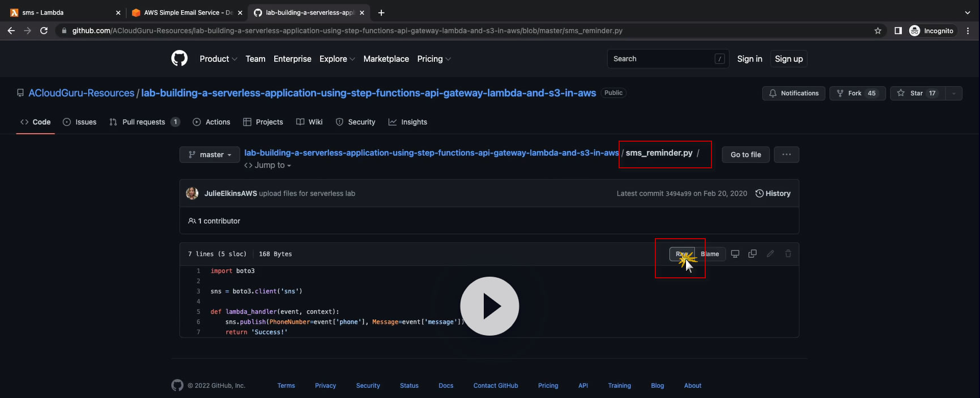Open the Marketplace link
The width and height of the screenshot is (980, 398).
[386, 59]
